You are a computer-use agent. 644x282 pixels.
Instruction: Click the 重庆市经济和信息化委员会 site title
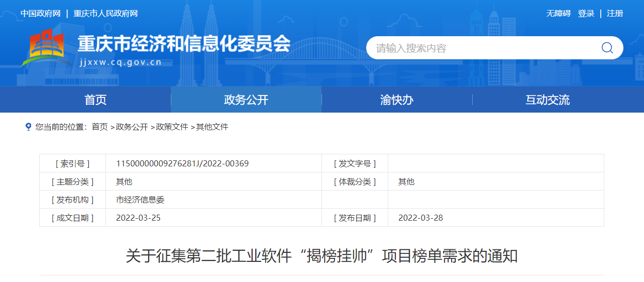184,44
